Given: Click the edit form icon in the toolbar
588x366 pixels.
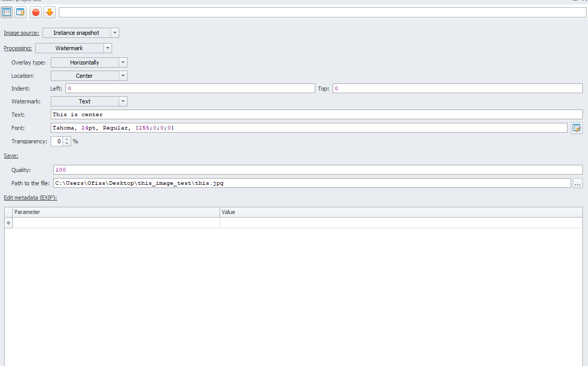Looking at the screenshot, I should (x=20, y=12).
